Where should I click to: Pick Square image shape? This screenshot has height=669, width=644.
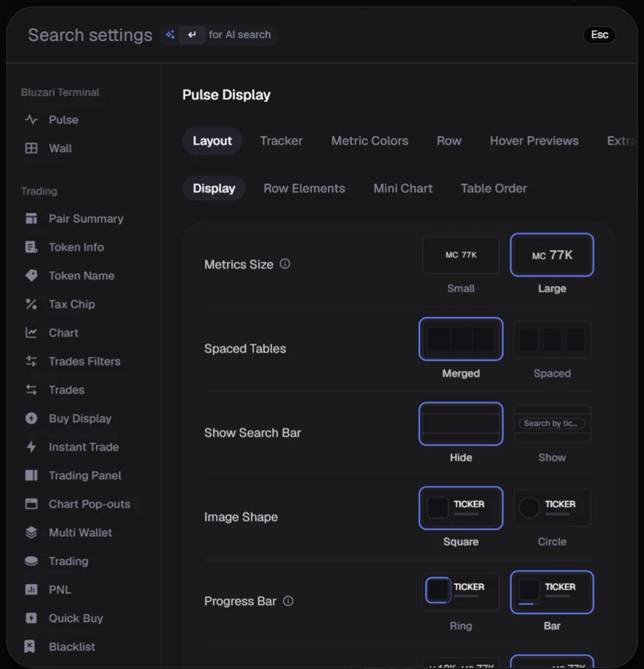point(461,508)
